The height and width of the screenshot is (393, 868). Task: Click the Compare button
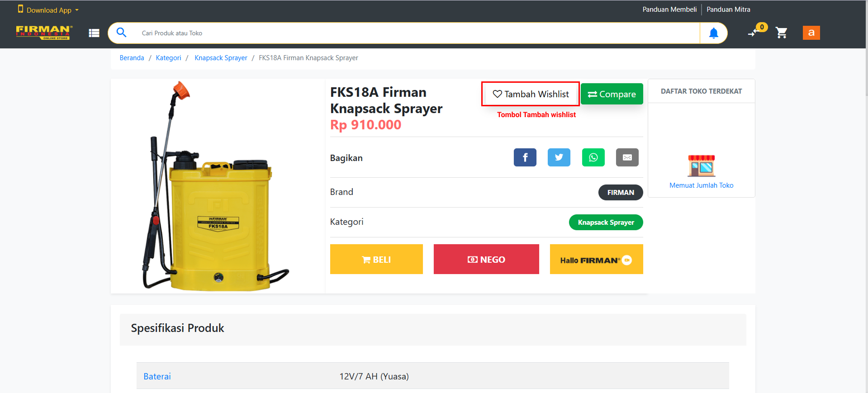(612, 94)
